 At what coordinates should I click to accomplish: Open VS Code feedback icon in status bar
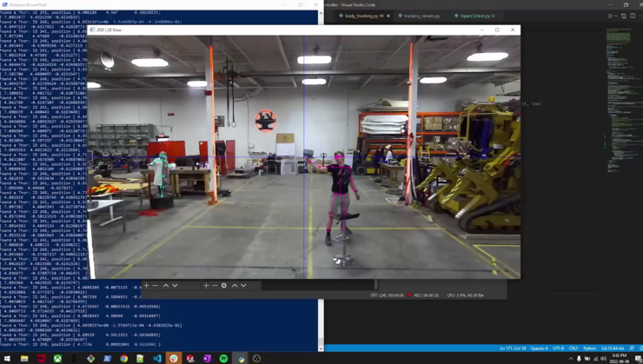[632, 348]
